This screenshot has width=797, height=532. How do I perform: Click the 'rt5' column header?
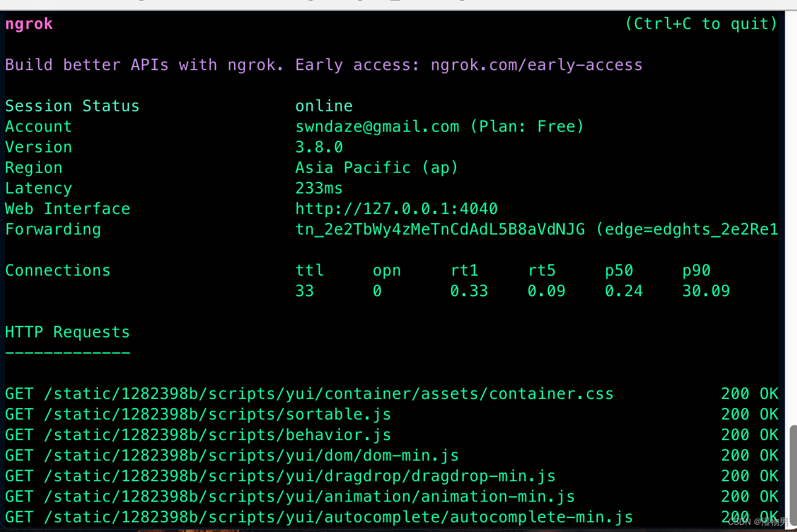click(542, 270)
